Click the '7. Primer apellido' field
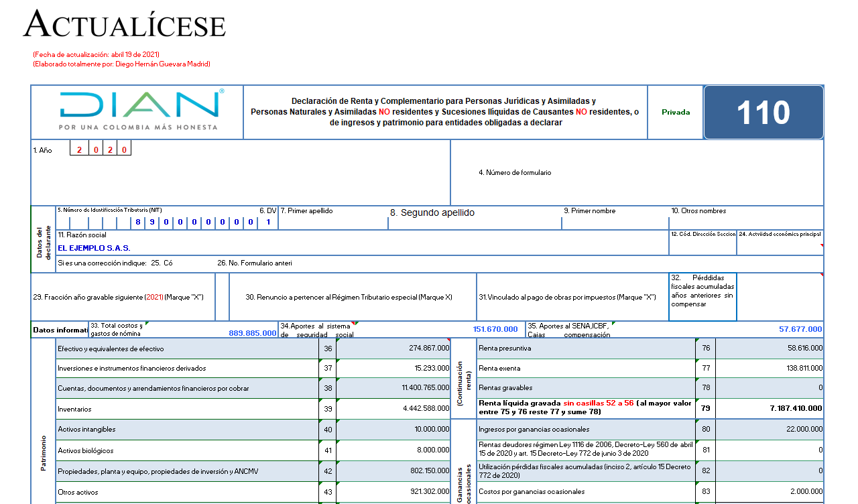The width and height of the screenshot is (858, 504). (333, 218)
